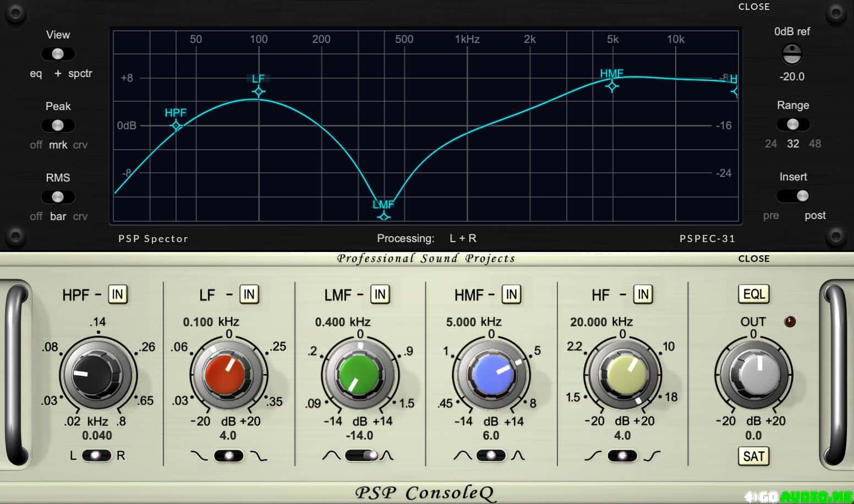854x504 pixels.
Task: Bypass the HPF band with IN button
Action: pos(118,294)
